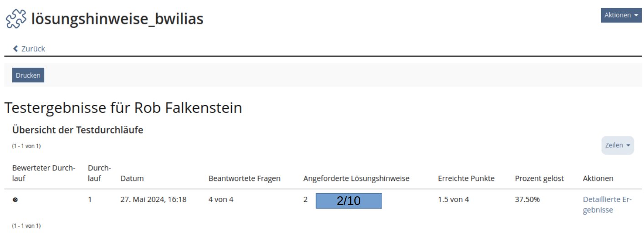The image size is (644, 240).
Task: Open the Aktionen dropdown menu button
Action: tap(621, 15)
